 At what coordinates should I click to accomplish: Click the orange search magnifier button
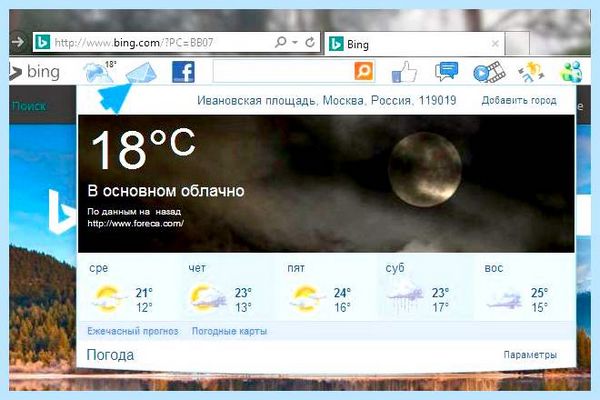(x=363, y=71)
